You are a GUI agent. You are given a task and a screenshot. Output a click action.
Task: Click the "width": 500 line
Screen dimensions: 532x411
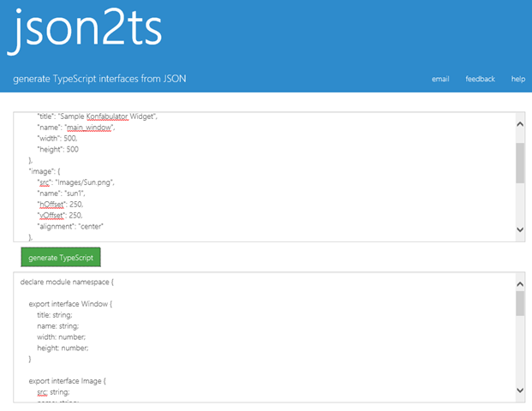57,139
